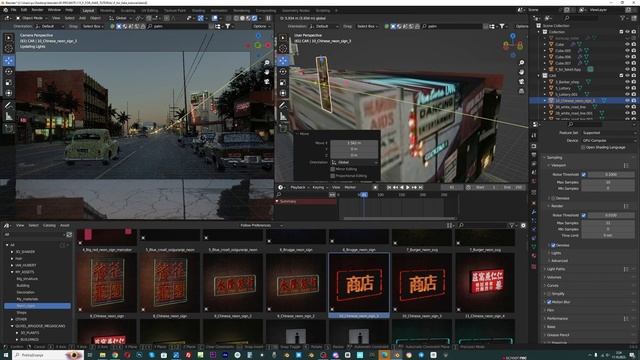Open Playback popover in timeline
This screenshot has width=640, height=360.
pyautogui.click(x=299, y=187)
